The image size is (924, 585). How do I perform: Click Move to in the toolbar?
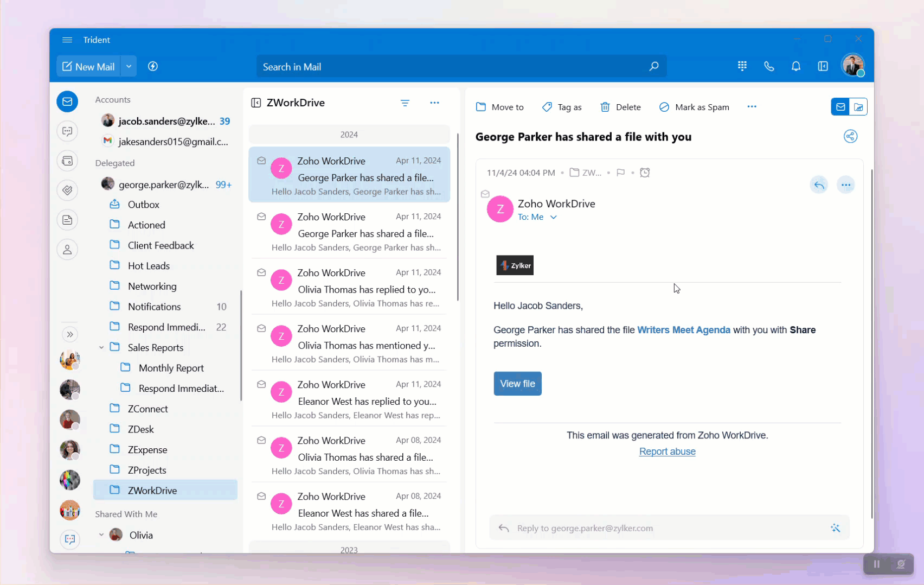pyautogui.click(x=500, y=107)
